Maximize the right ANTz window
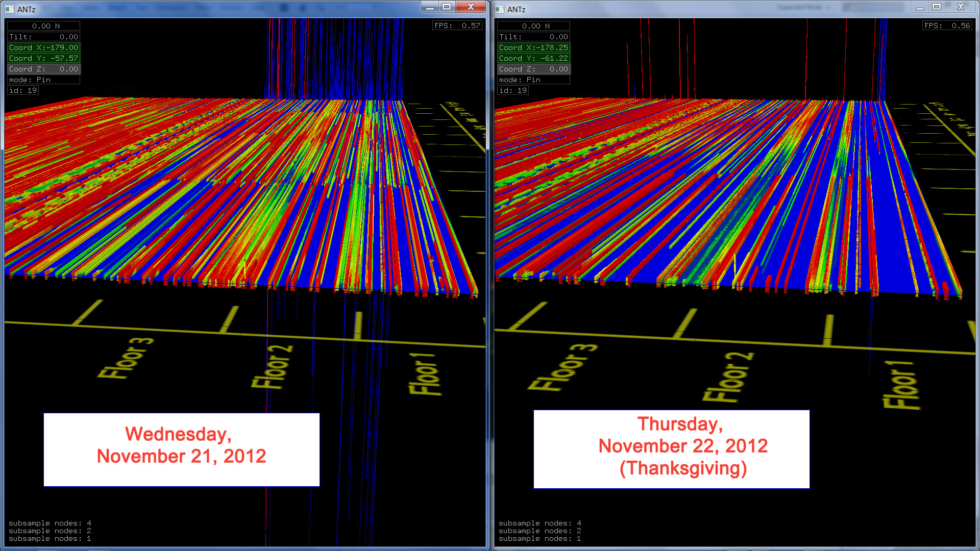Viewport: 980px width, 551px height. pyautogui.click(x=937, y=7)
